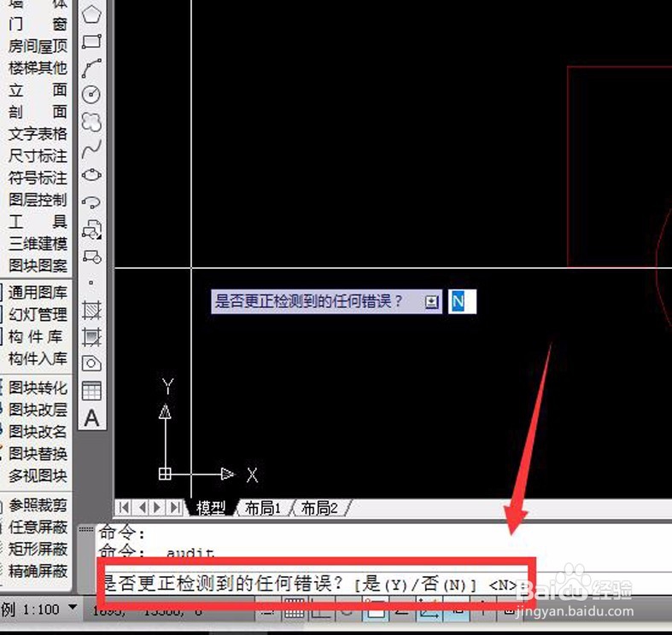Expand the 门窗 menu
Screen dimensions: 672x635
[x=38, y=24]
